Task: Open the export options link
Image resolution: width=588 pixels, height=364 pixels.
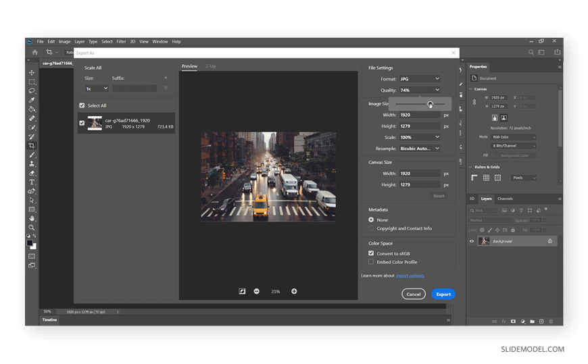Action: pos(410,276)
